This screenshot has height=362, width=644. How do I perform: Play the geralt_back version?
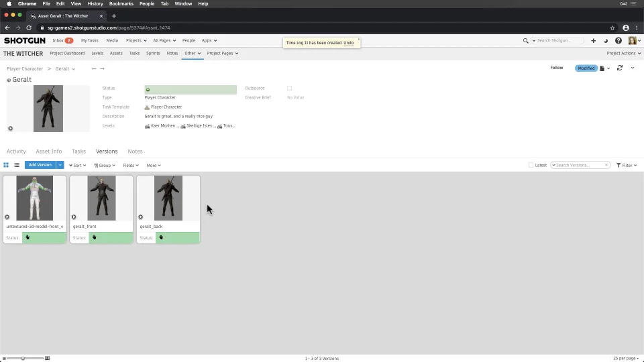[140, 217]
